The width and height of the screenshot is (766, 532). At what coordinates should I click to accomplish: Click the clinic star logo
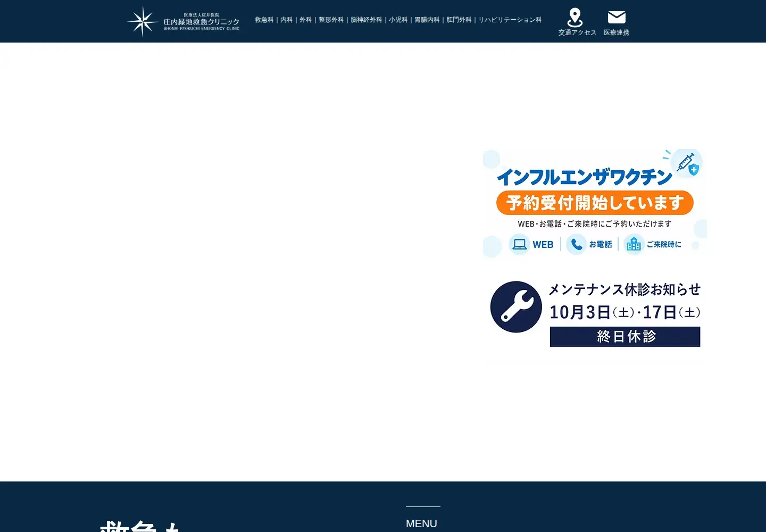pyautogui.click(x=143, y=21)
